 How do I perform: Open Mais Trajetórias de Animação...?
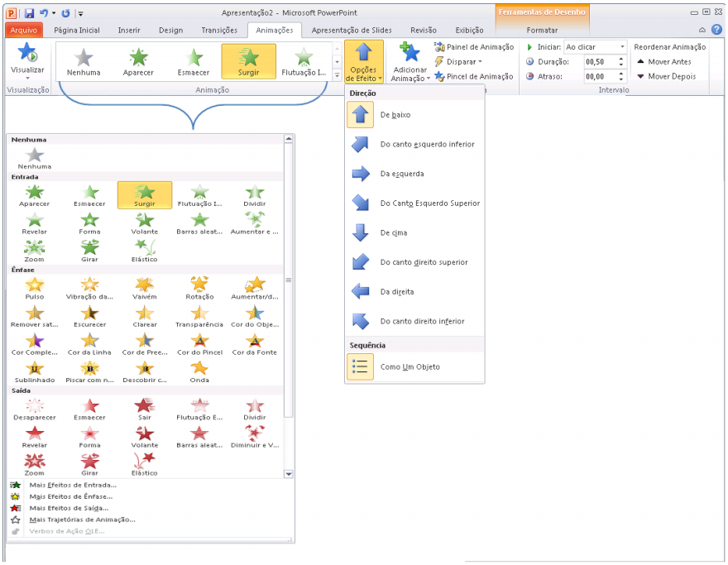click(82, 520)
